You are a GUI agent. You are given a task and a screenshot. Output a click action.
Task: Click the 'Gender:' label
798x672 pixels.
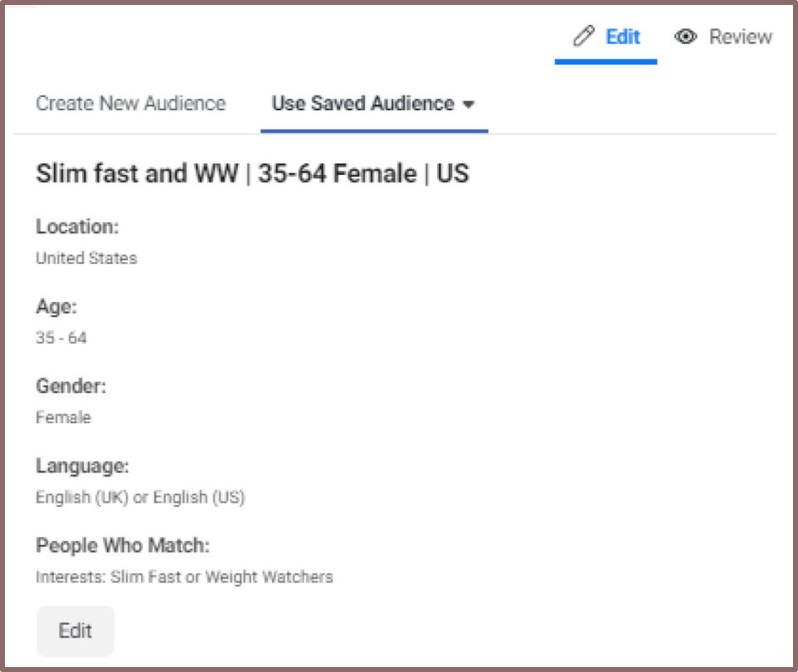pyautogui.click(x=71, y=386)
